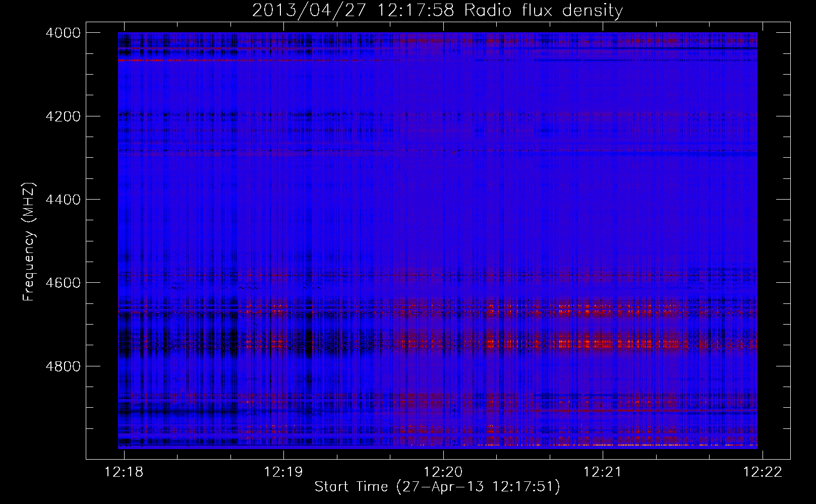
Task: Select the 4600 frequency axis label
Action: click(x=63, y=283)
